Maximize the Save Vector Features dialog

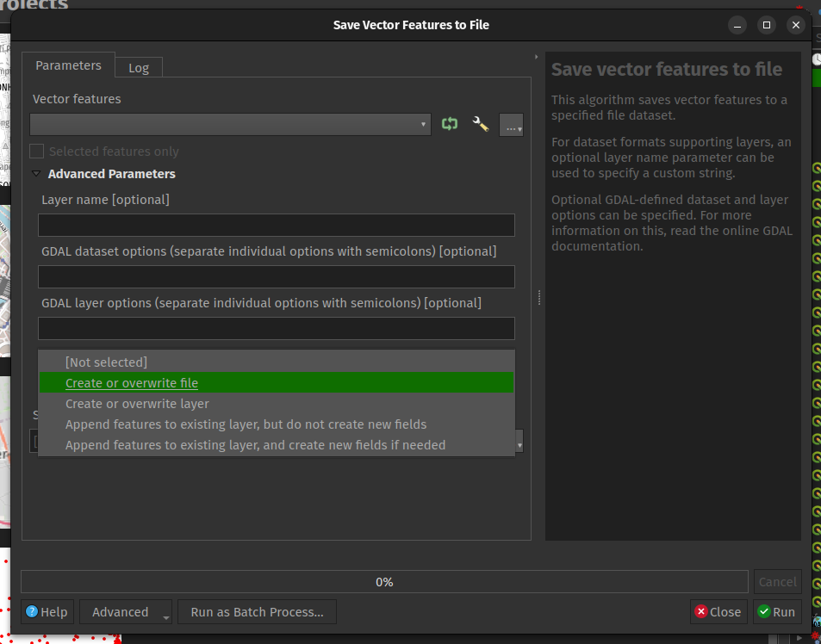click(x=766, y=25)
